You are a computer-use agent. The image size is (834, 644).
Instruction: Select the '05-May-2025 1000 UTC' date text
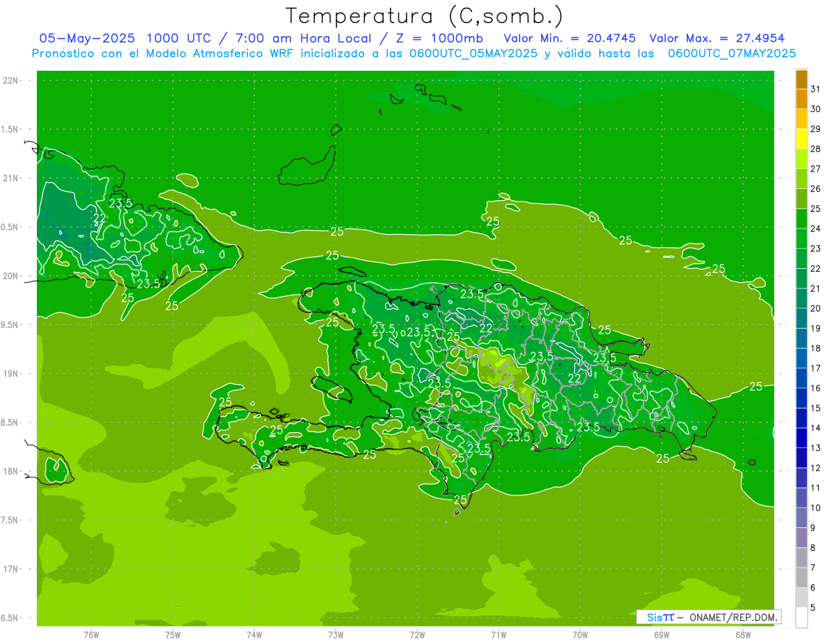pos(124,38)
